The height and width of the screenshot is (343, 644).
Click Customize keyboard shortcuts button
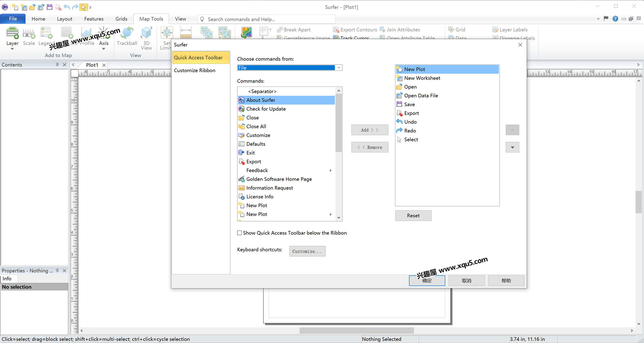307,251
